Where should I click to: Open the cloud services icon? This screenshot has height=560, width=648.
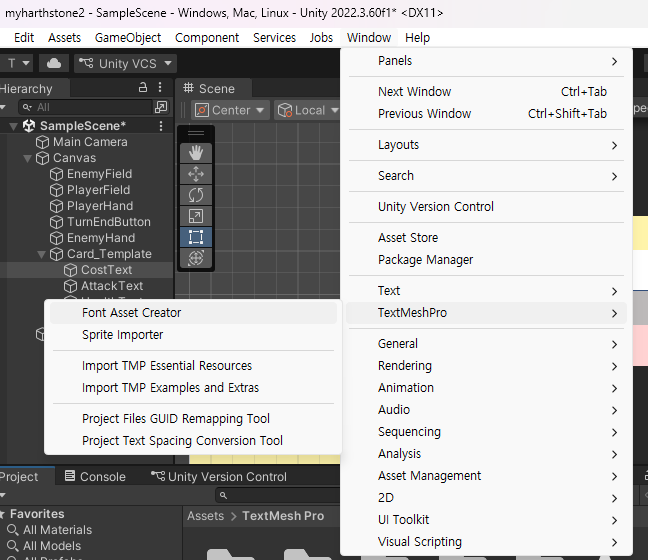click(x=54, y=63)
